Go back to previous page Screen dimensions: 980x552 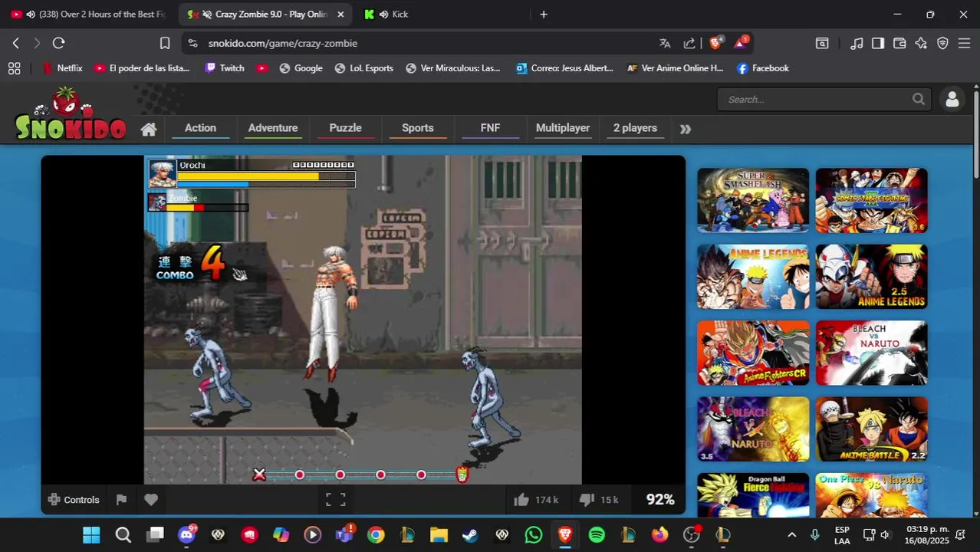(15, 44)
